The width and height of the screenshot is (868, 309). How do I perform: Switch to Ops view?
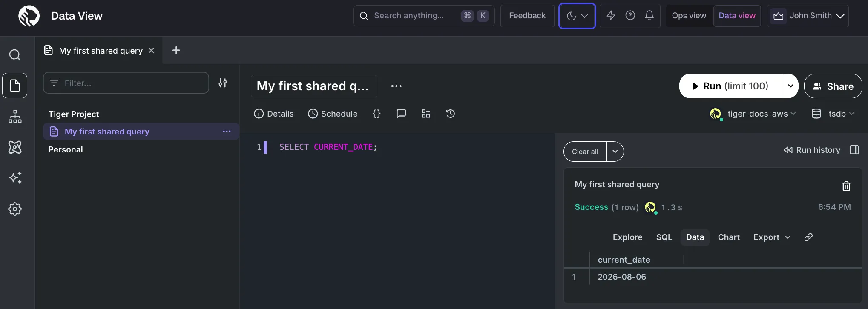[689, 16]
